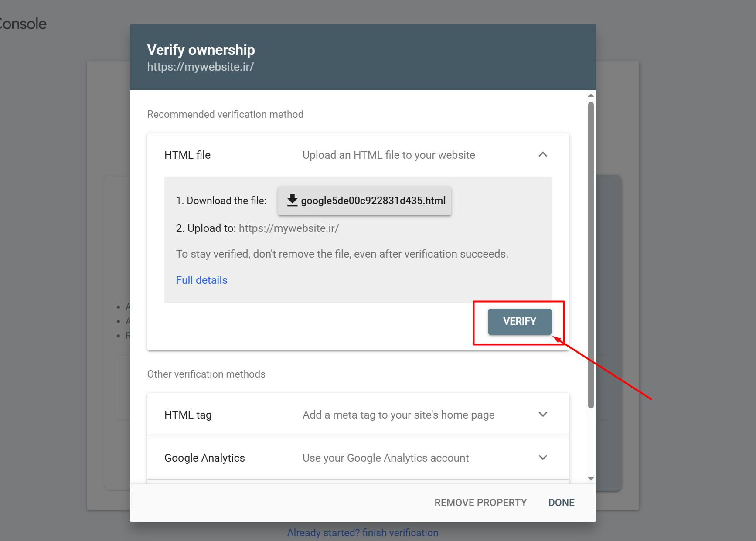Screen dimensions: 756x541
Task: Click the scrollbar down arrow
Action: (x=591, y=479)
